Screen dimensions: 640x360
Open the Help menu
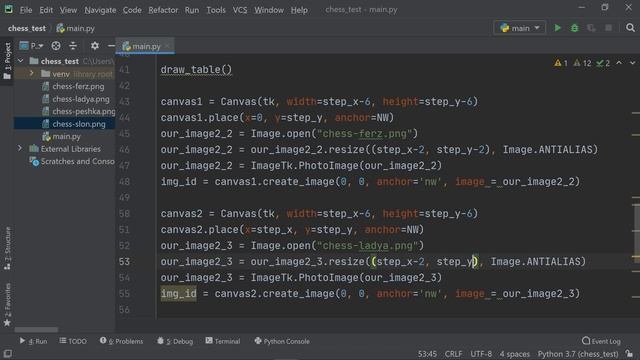pyautogui.click(x=299, y=10)
